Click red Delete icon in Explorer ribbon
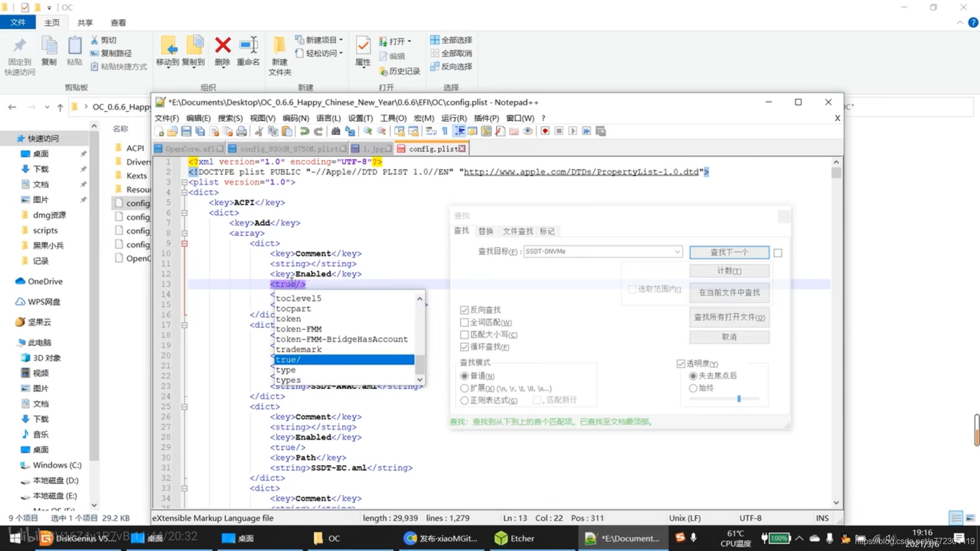 [x=223, y=45]
